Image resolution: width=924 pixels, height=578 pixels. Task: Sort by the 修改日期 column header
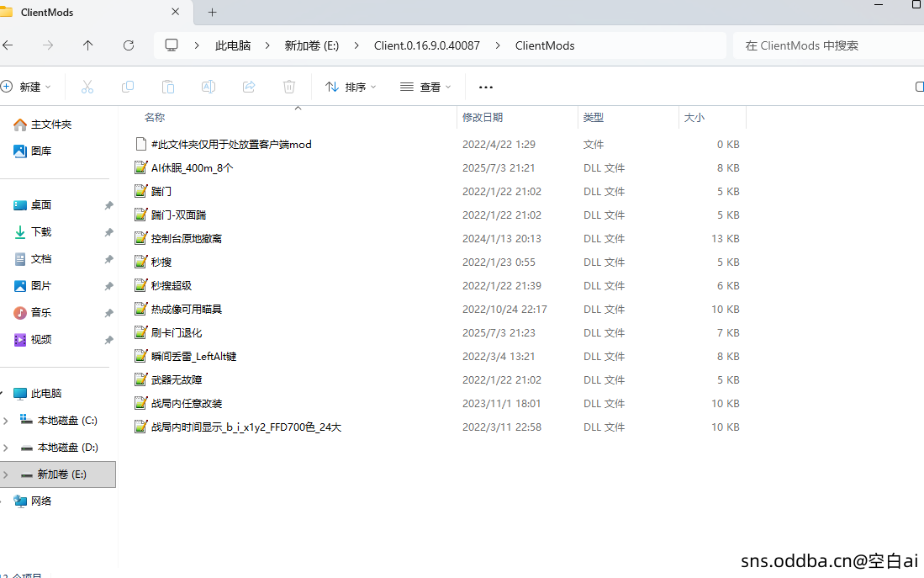tap(483, 118)
